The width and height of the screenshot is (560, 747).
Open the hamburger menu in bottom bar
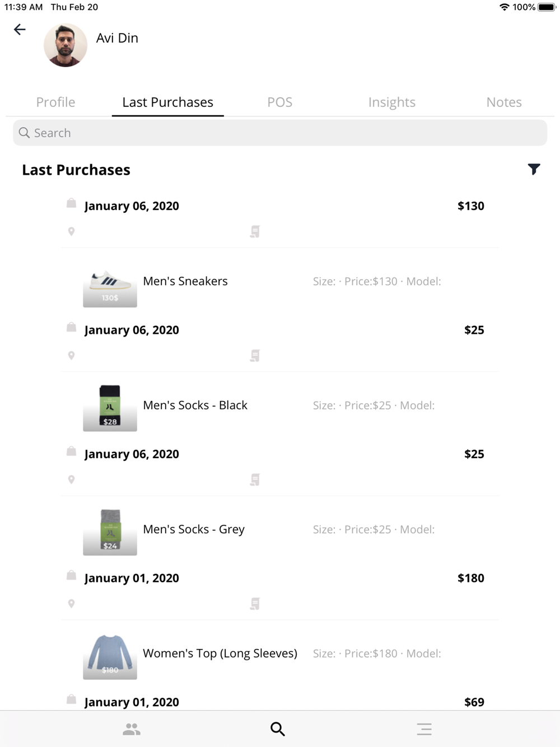424,729
